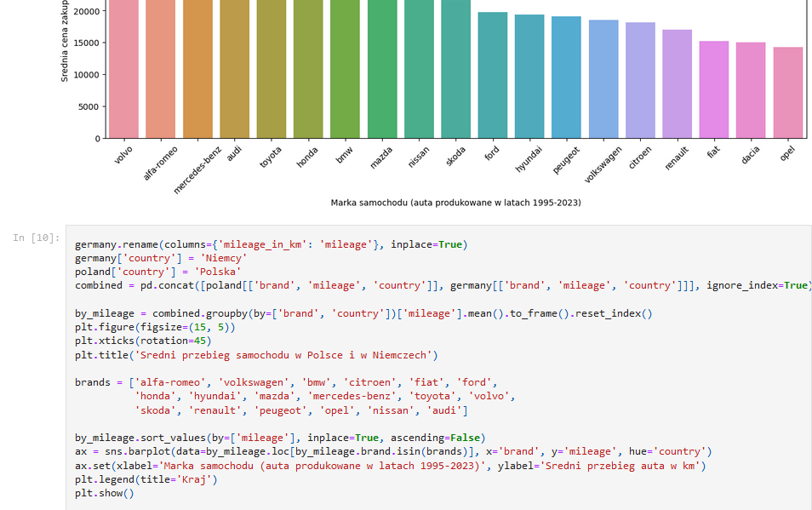The image size is (812, 510).
Task: Click the opel bar in chart
Action: point(787,92)
